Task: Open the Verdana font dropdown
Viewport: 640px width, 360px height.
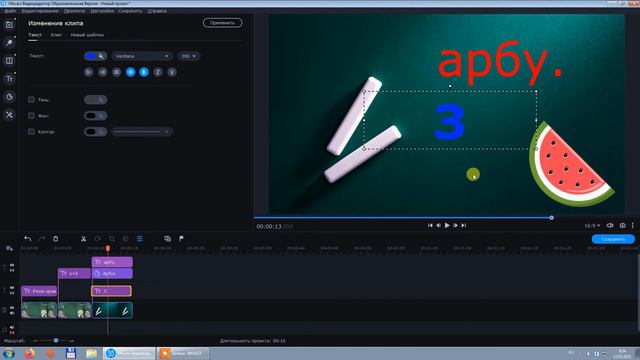Action: point(141,56)
